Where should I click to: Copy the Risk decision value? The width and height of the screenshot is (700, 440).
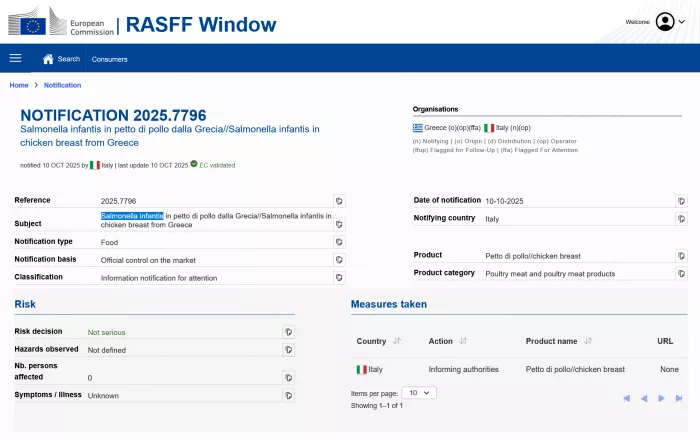[x=287, y=332]
